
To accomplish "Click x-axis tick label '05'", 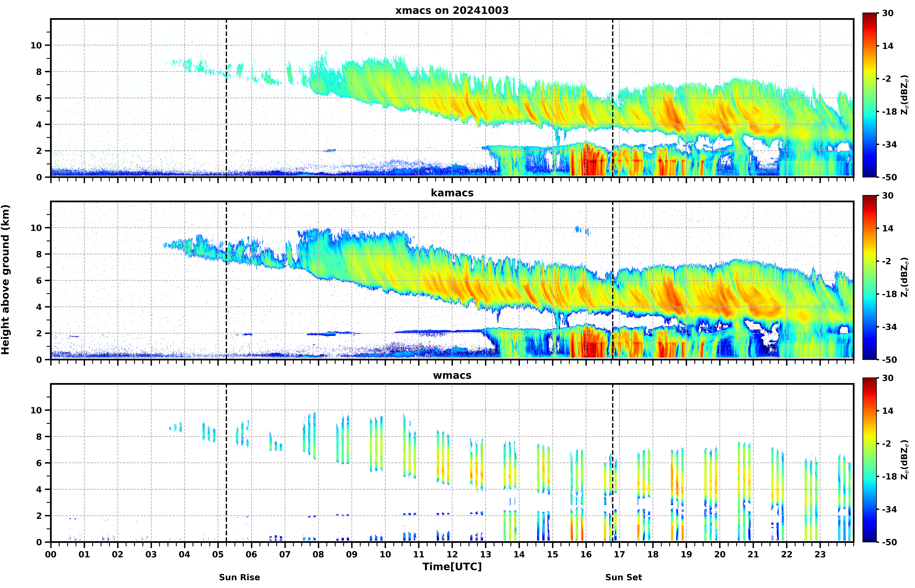I will 218,554.
